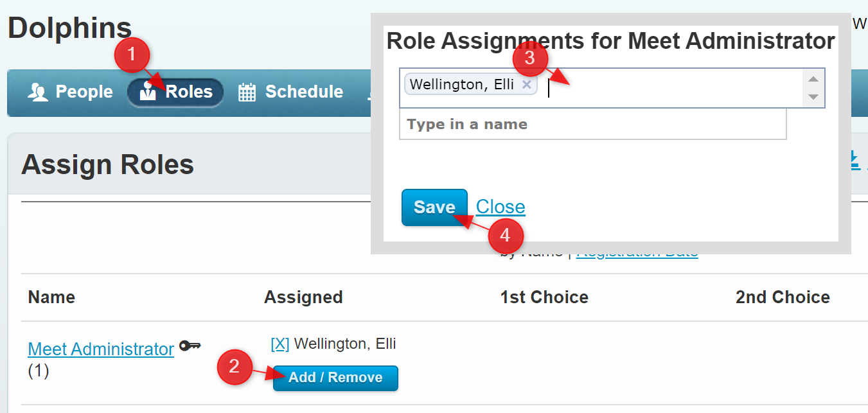Click the up arrow in the name selector
Image resolution: width=868 pixels, height=413 pixels.
(813, 79)
